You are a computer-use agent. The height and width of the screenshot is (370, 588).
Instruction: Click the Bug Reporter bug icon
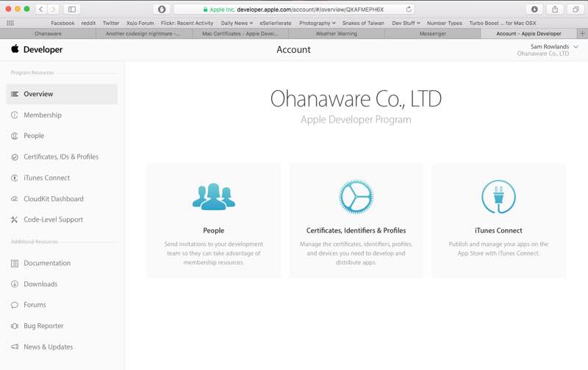(x=14, y=326)
